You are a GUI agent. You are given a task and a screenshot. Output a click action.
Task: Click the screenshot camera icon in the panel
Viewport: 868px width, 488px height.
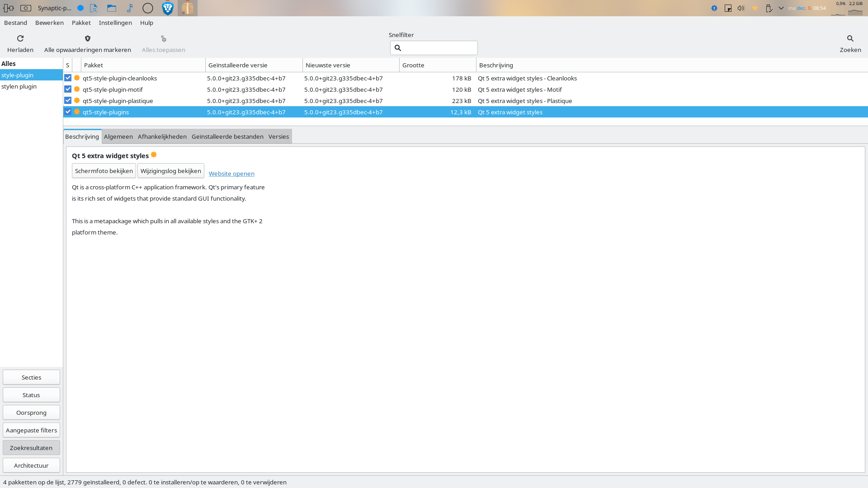(26, 8)
